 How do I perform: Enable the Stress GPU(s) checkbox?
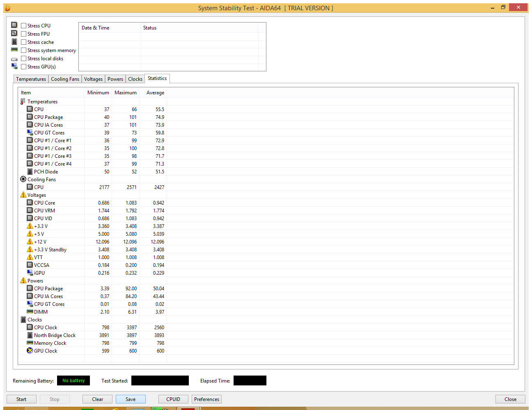pyautogui.click(x=23, y=66)
